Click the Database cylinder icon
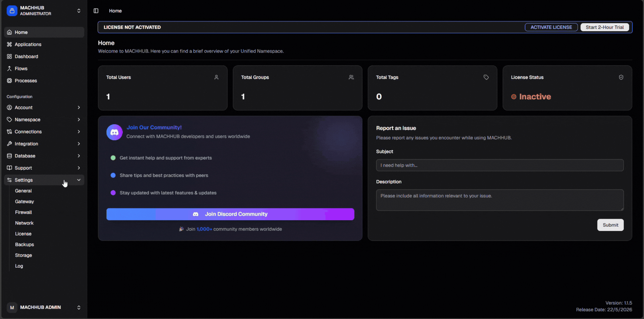This screenshot has height=319, width=644. pyautogui.click(x=9, y=155)
